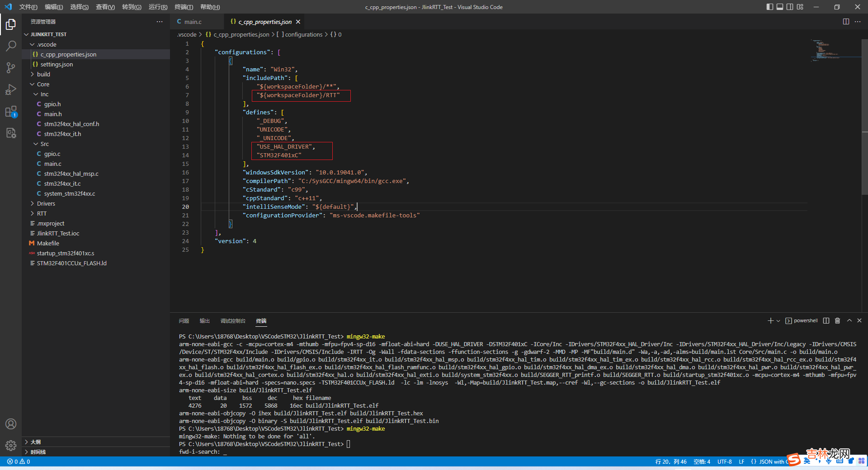The image size is (868, 470).
Task: Expand the Outline section
Action: tap(96, 442)
